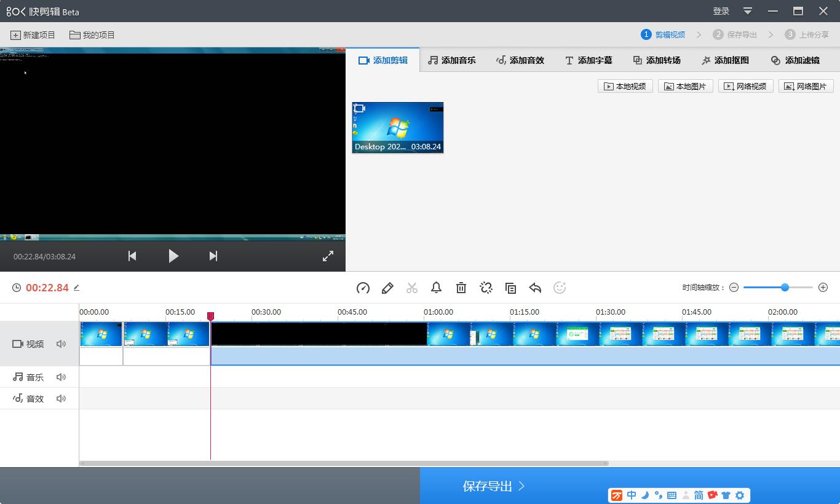Click the broken-link detach audio icon
The height and width of the screenshot is (504, 840).
(486, 288)
